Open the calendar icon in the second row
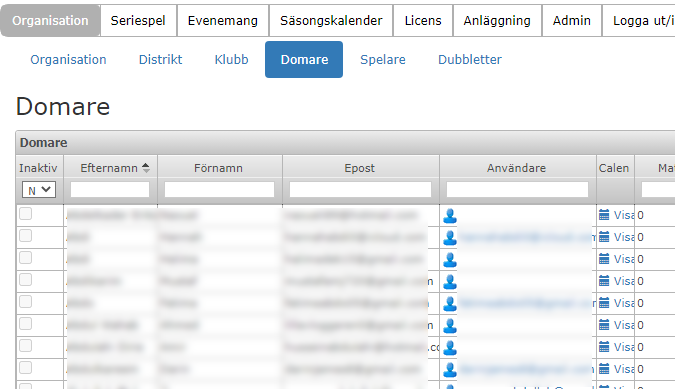The width and height of the screenshot is (675, 389). pos(604,237)
